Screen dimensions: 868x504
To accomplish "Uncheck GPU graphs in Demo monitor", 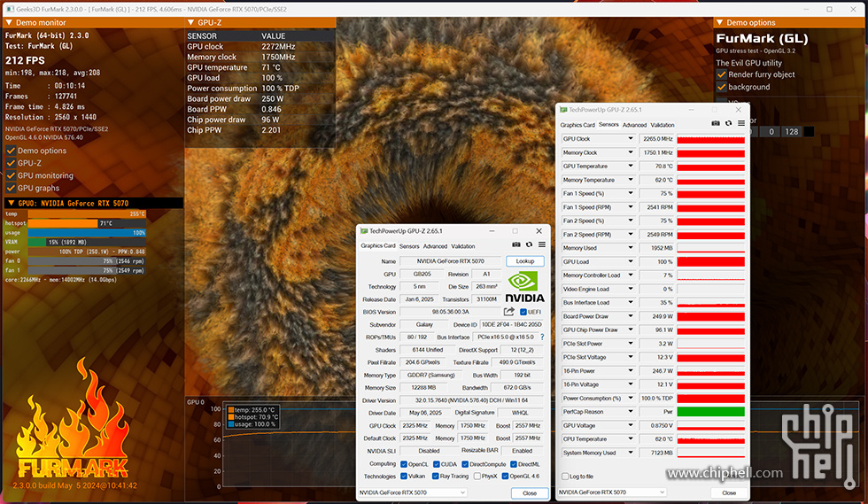I will tap(11, 188).
